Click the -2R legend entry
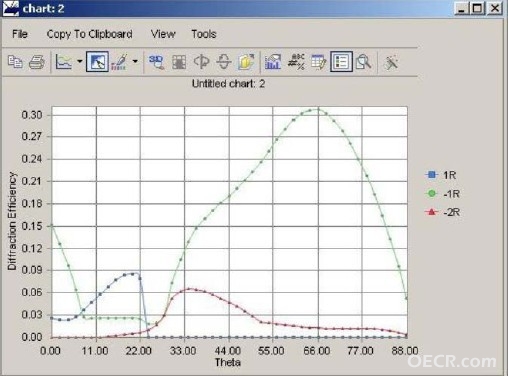 443,212
